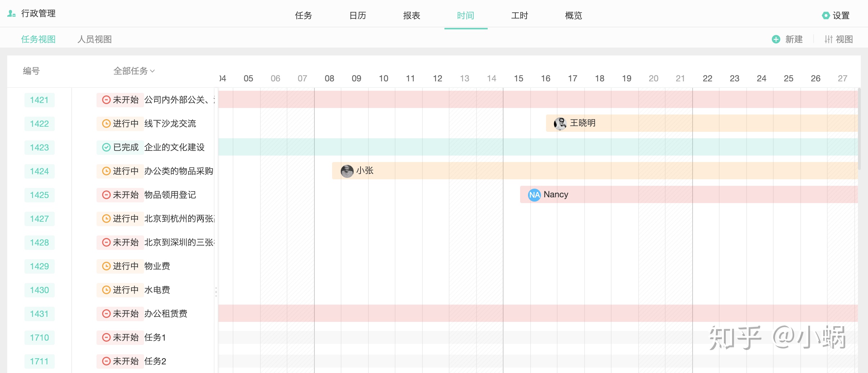Click task title 办公类的物品采购
This screenshot has height=373, width=868.
[179, 171]
